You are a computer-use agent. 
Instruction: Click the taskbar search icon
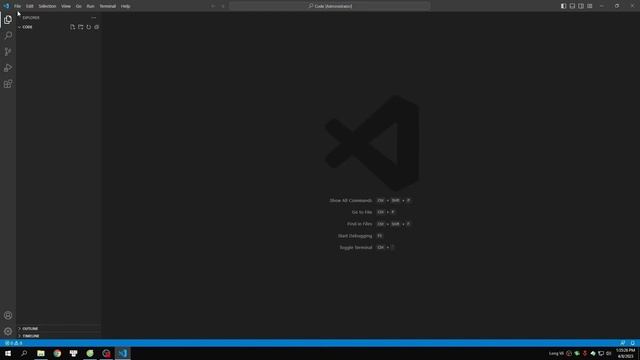pyautogui.click(x=24, y=353)
